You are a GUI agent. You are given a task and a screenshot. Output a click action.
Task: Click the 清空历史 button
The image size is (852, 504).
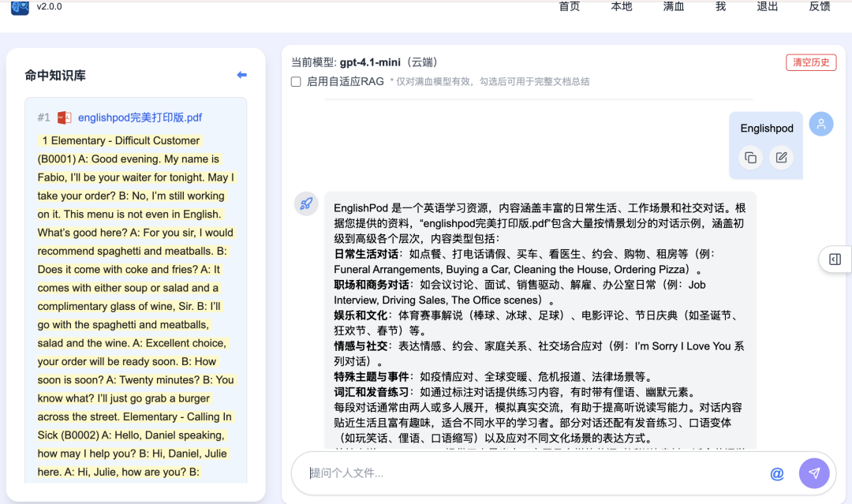(811, 62)
